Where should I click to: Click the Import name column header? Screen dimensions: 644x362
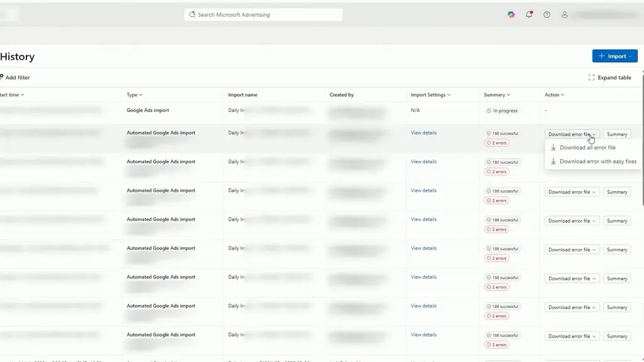(243, 95)
